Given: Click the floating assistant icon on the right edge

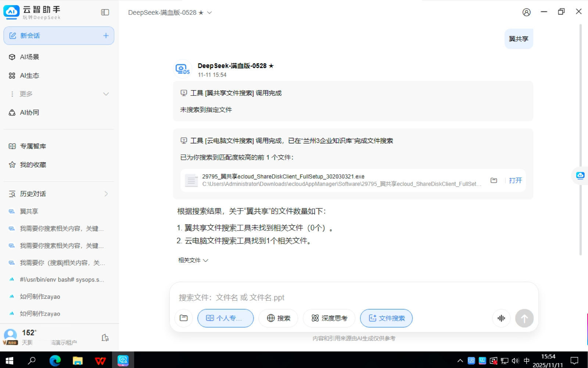Looking at the screenshot, I should 580,176.
